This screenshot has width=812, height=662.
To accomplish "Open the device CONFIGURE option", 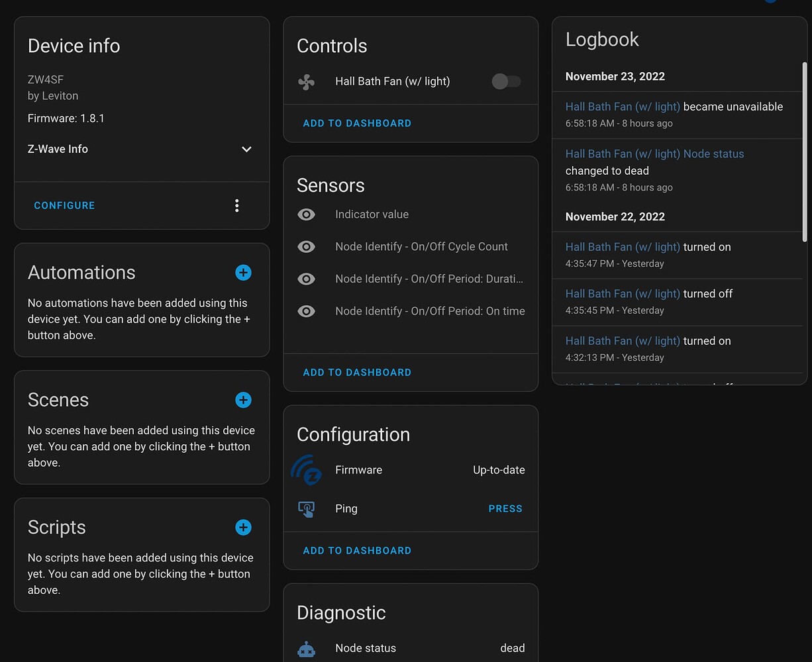I will [64, 206].
